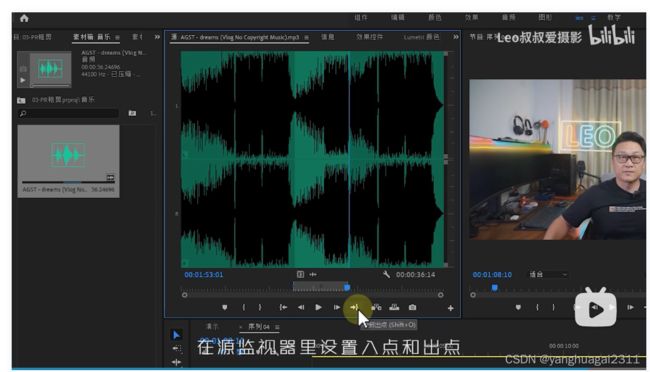The image size is (650, 372).
Task: Switch to the 效果控件 tab
Action: [369, 37]
